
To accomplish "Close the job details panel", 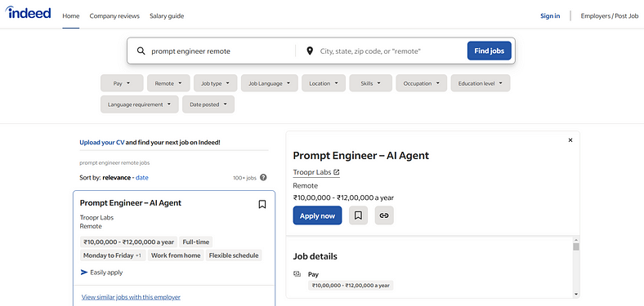I will [x=570, y=140].
